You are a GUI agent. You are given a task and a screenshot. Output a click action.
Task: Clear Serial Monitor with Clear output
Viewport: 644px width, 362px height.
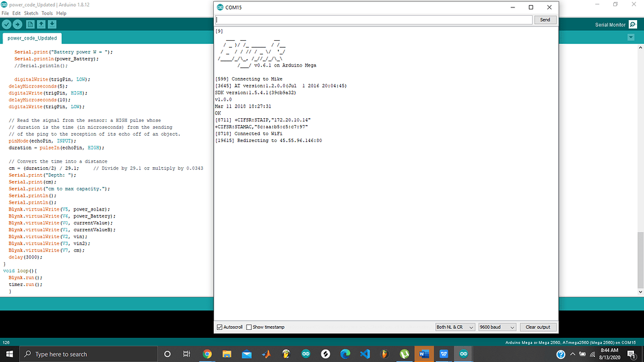point(538,327)
